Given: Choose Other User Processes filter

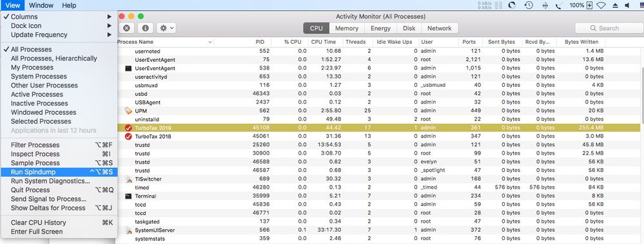Looking at the screenshot, I should coord(59,86).
